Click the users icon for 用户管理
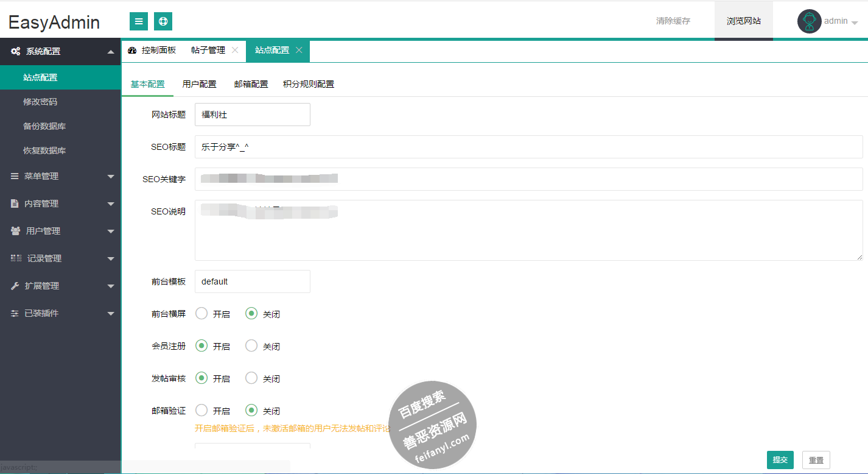Image resolution: width=868 pixels, height=474 pixels. pos(15,231)
